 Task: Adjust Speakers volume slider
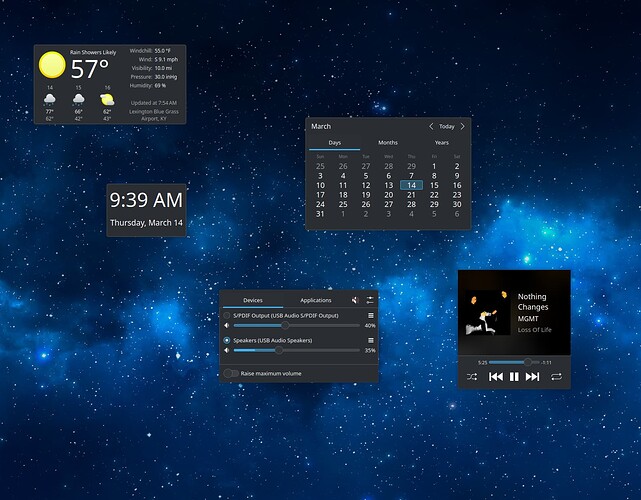click(x=296, y=350)
